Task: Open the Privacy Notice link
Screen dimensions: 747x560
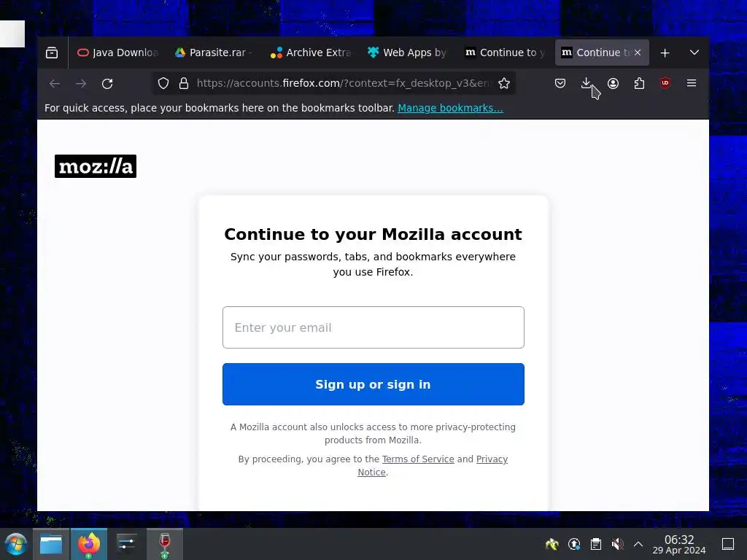Action: (x=492, y=459)
